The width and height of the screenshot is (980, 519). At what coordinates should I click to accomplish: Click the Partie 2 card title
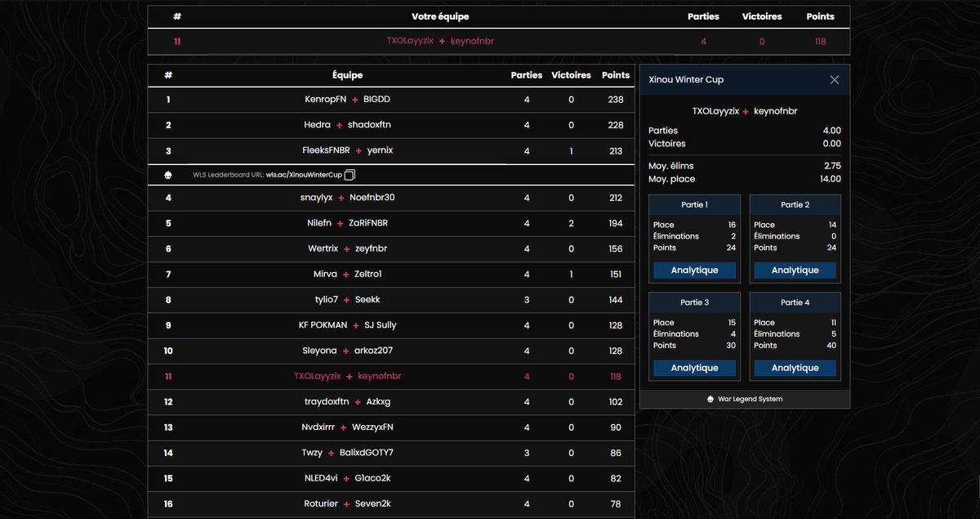(x=795, y=205)
